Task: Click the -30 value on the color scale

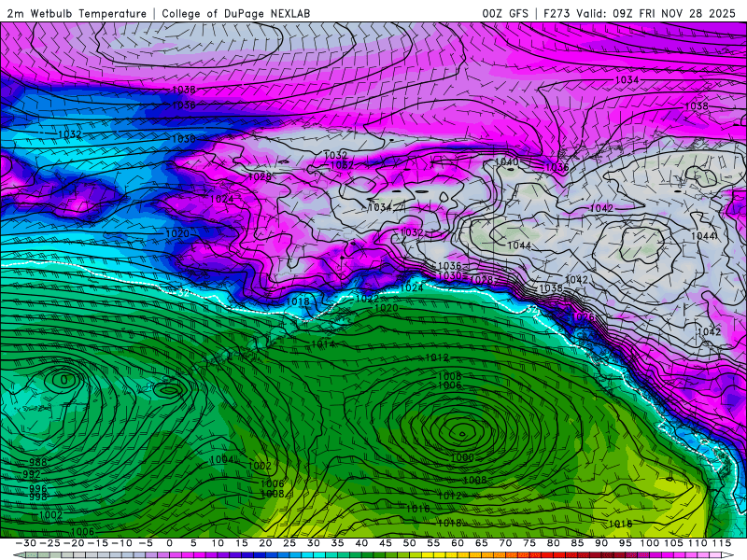Action: [x=26, y=543]
